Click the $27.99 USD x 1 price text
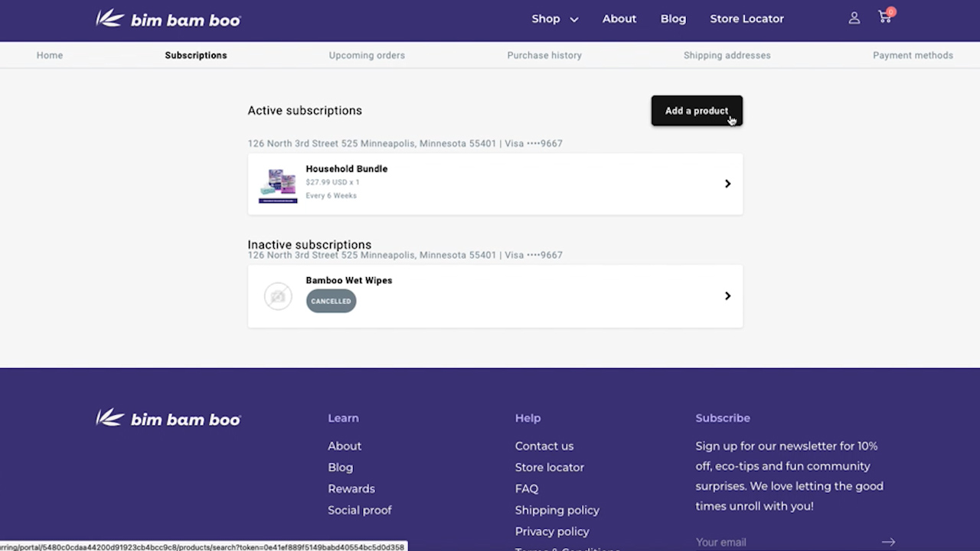 [x=332, y=182]
